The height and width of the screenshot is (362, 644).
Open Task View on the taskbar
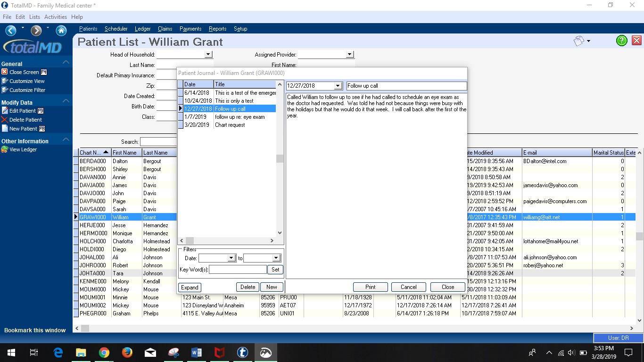tap(34, 353)
